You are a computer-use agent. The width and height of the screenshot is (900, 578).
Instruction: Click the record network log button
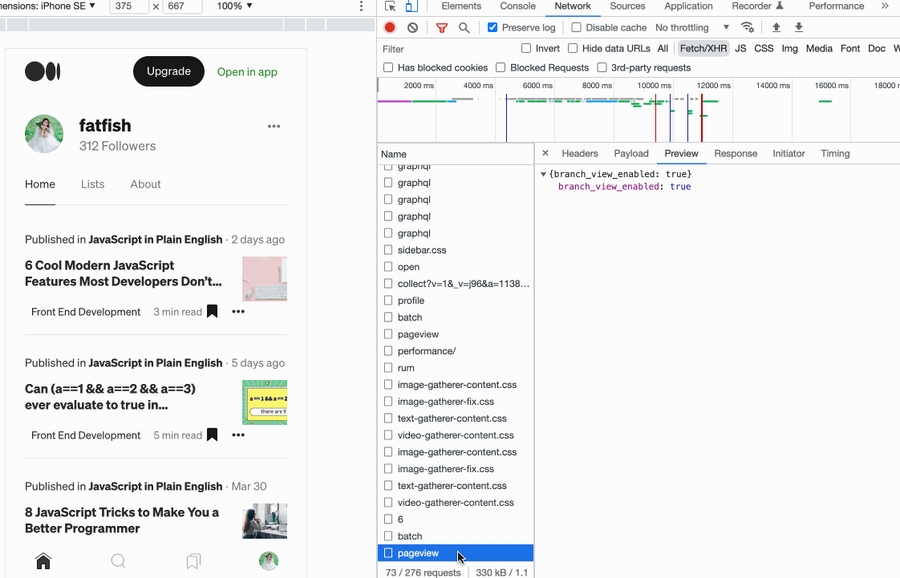pyautogui.click(x=390, y=28)
